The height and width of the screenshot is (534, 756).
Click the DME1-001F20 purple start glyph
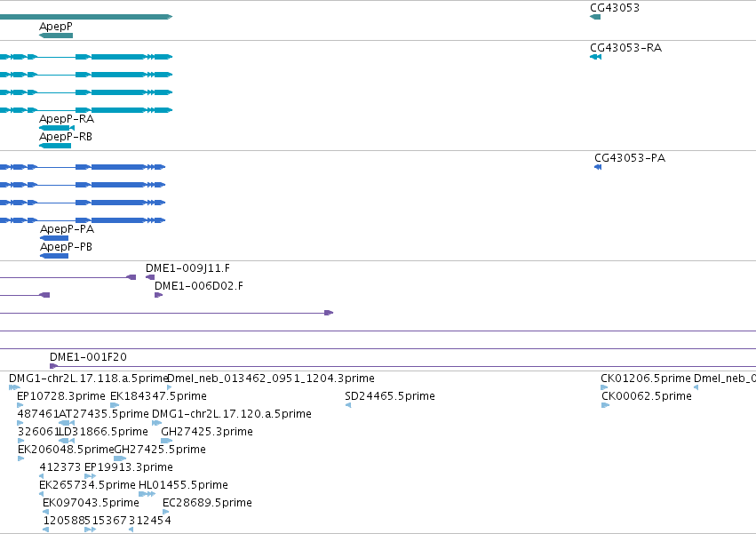tap(53, 366)
